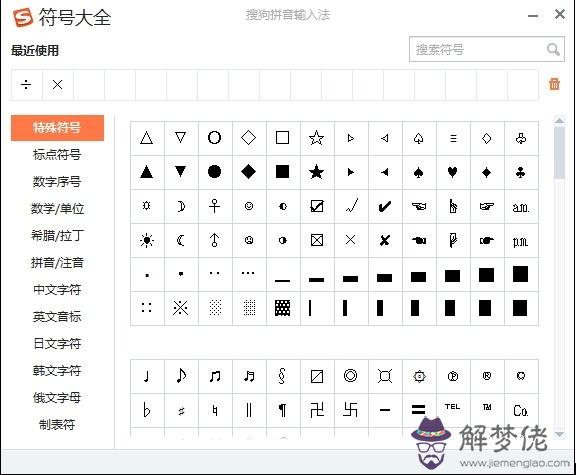Pick the black sun with rays symbol
Viewport: 578px width, 475px height.
147,241
